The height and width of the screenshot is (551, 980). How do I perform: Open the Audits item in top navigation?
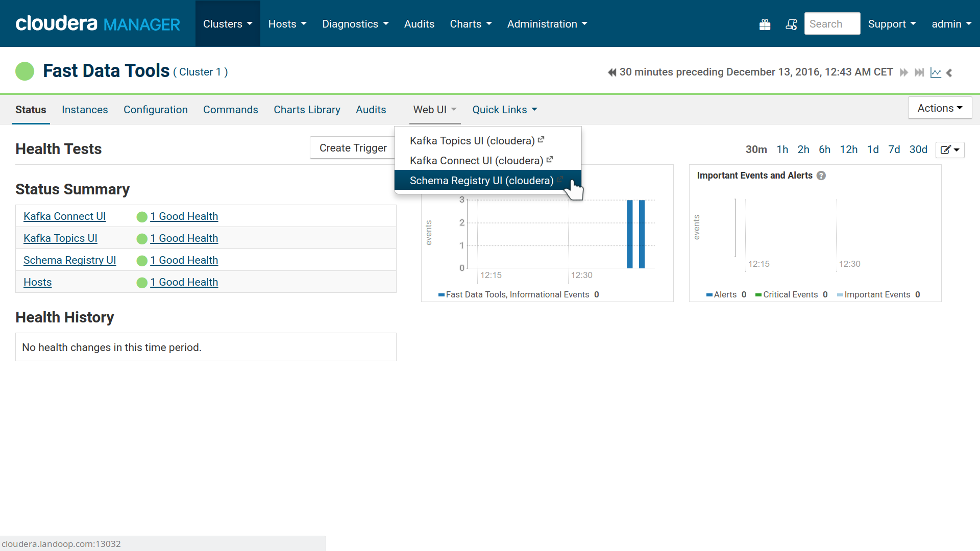[x=419, y=23]
